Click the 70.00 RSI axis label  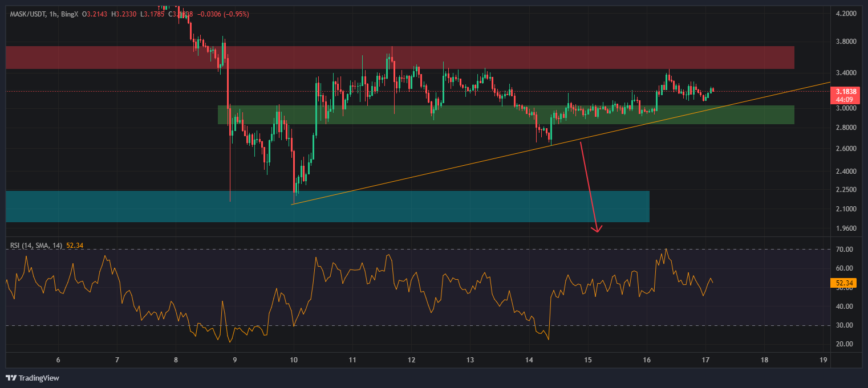click(x=844, y=250)
